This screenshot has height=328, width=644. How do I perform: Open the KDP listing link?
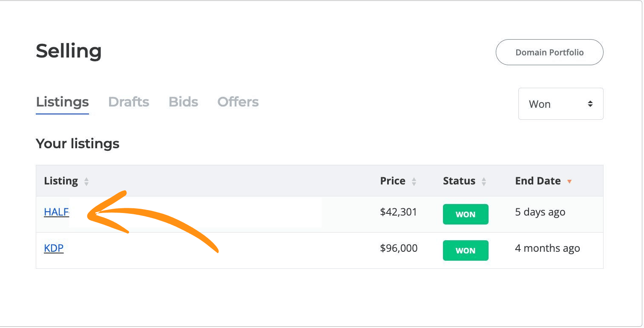54,248
